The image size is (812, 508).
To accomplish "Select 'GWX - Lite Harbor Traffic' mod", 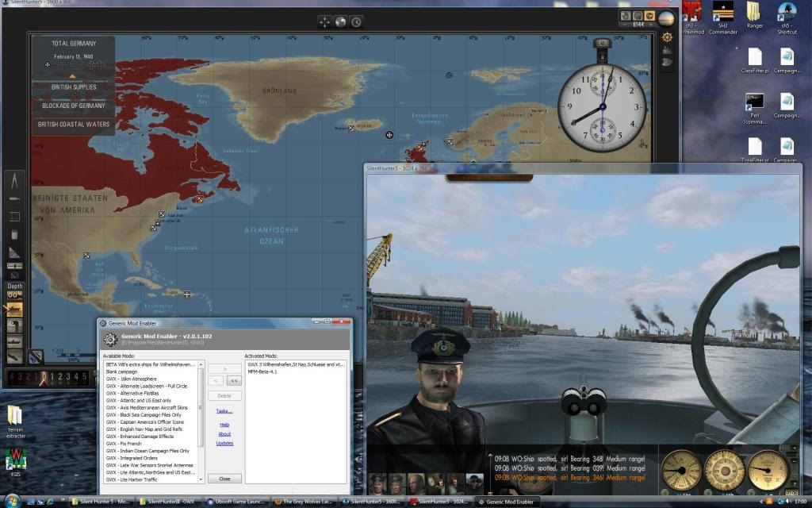I will pyautogui.click(x=132, y=480).
